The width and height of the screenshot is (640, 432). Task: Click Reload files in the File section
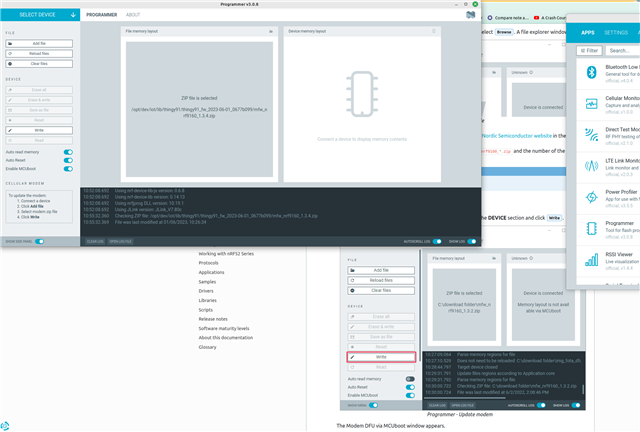point(39,53)
